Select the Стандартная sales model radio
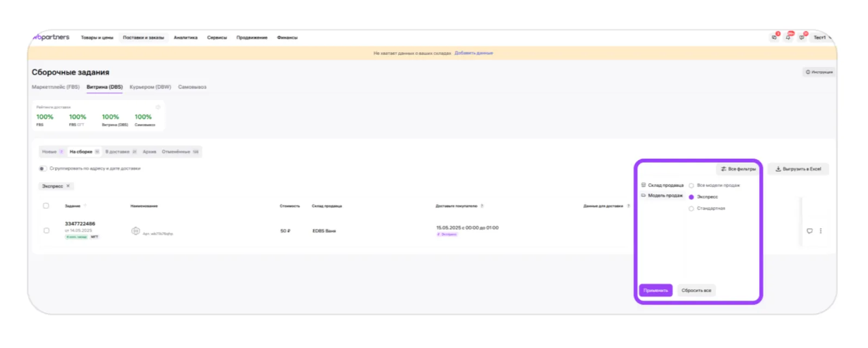868x348 pixels. click(691, 209)
